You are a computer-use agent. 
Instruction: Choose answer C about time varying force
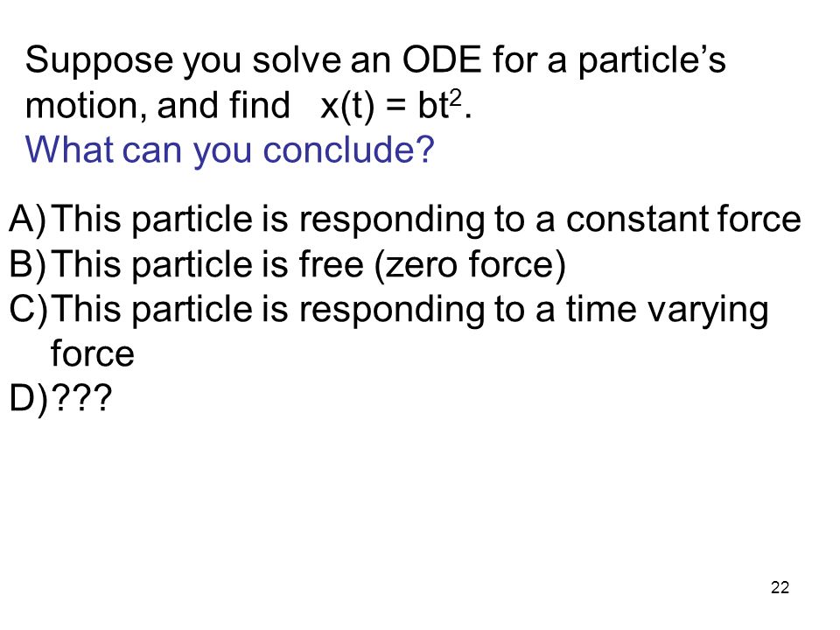click(388, 330)
